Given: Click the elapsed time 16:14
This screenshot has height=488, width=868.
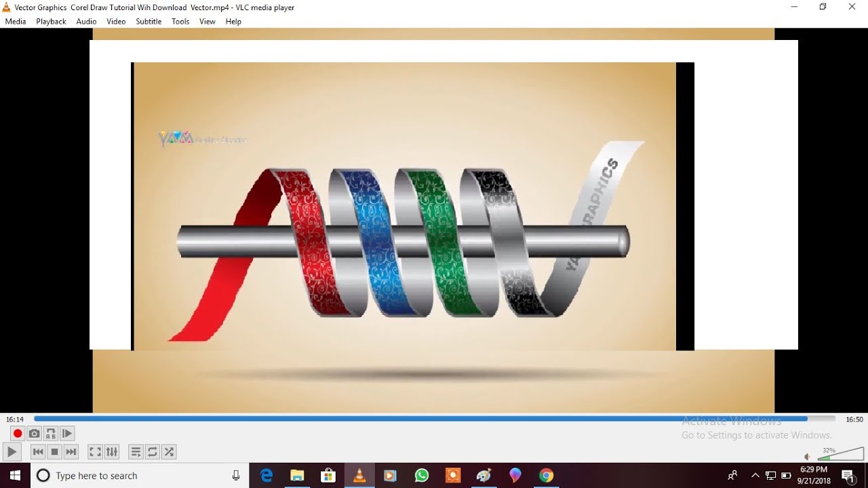Looking at the screenshot, I should (x=15, y=420).
